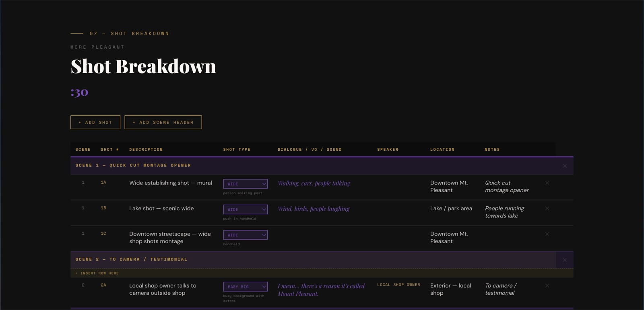Screen dimensions: 644x310
Task: Delete shot 1A using its X icon
Action: 547,183
